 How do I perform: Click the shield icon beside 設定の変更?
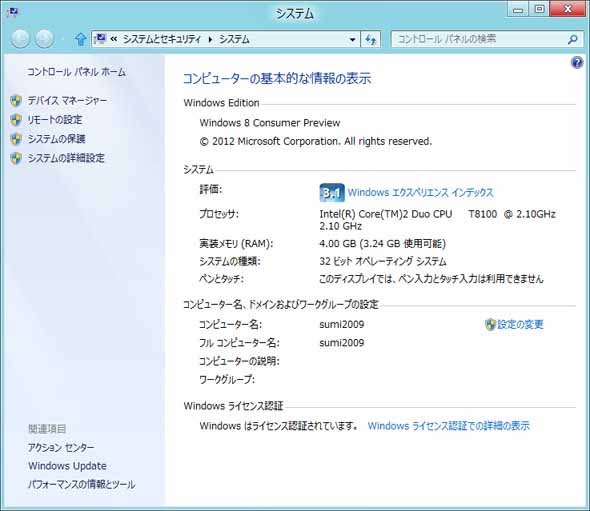(490, 324)
